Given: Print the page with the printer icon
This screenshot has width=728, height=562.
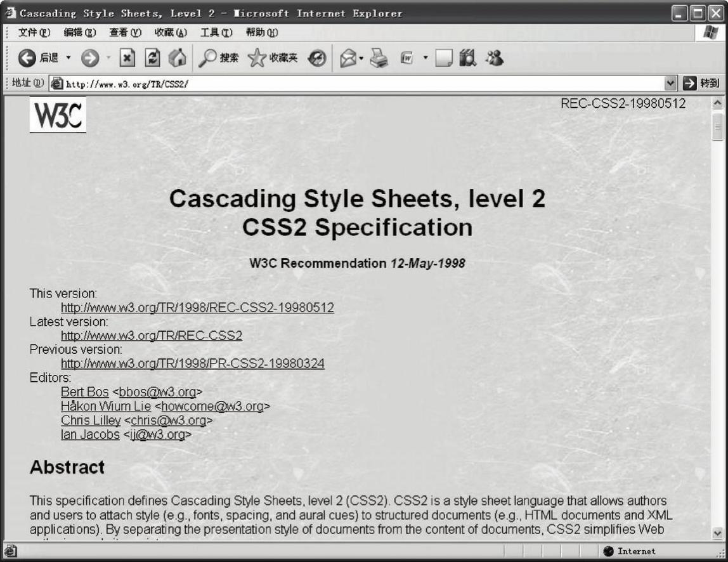Looking at the screenshot, I should click(x=379, y=58).
